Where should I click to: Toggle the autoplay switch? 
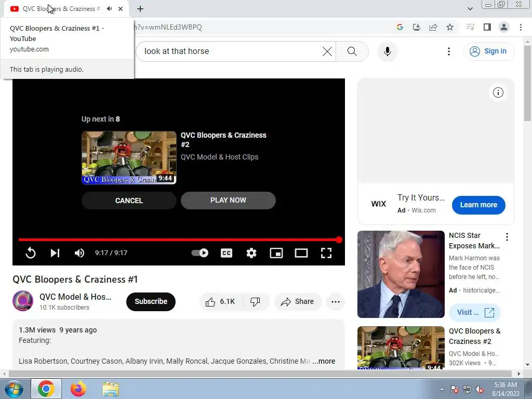200,253
